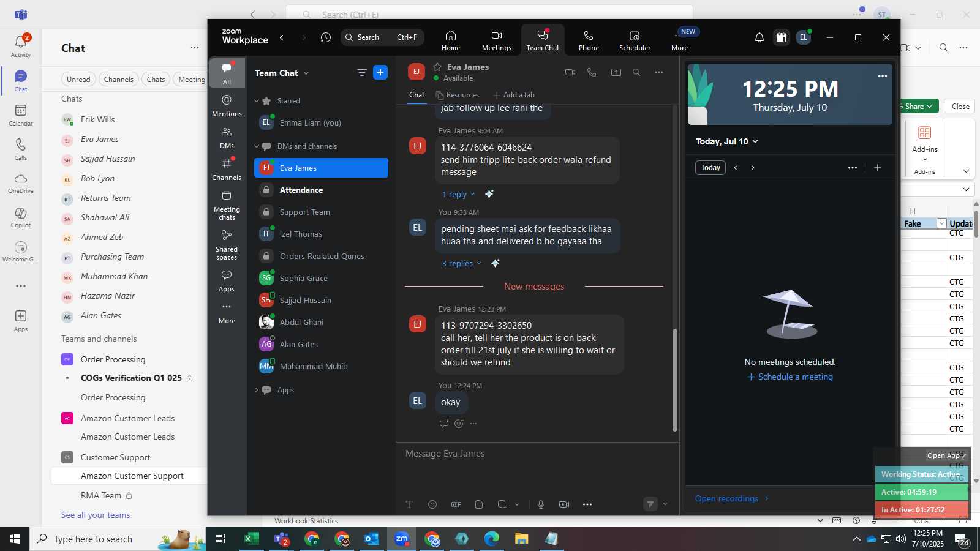Open the Zoom history clock icon
Viewport: 980px width, 551px height.
click(325, 37)
